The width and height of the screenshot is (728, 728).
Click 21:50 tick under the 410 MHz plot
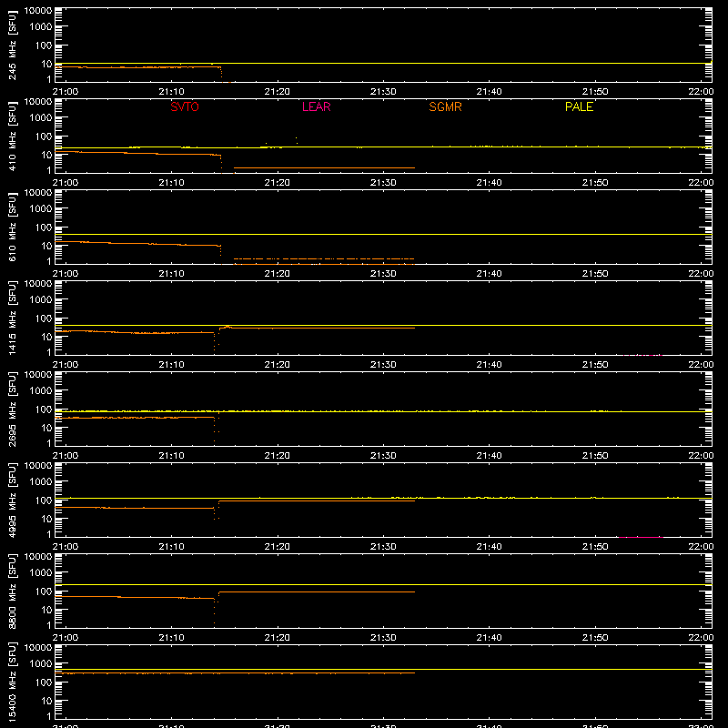coord(595,183)
